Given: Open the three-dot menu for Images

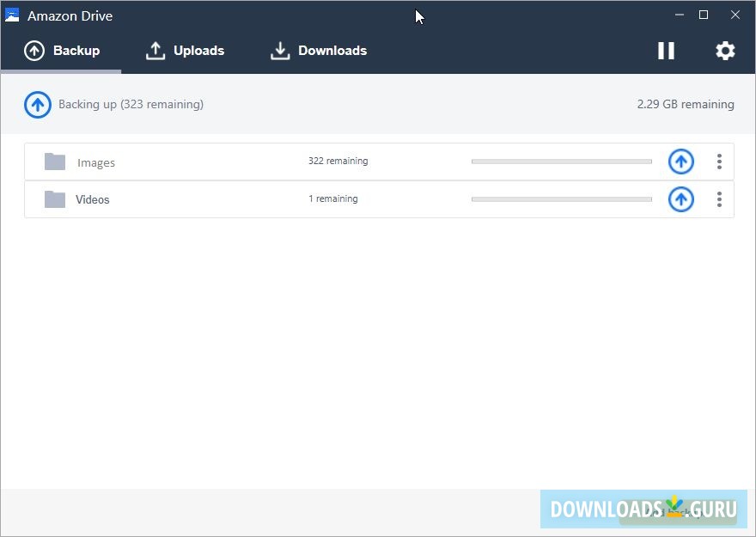Looking at the screenshot, I should [719, 162].
